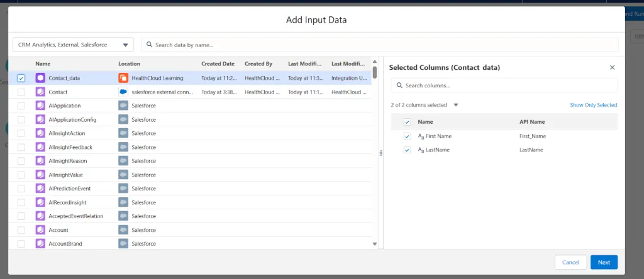Uncheck the LastName column checkbox

pyautogui.click(x=407, y=150)
